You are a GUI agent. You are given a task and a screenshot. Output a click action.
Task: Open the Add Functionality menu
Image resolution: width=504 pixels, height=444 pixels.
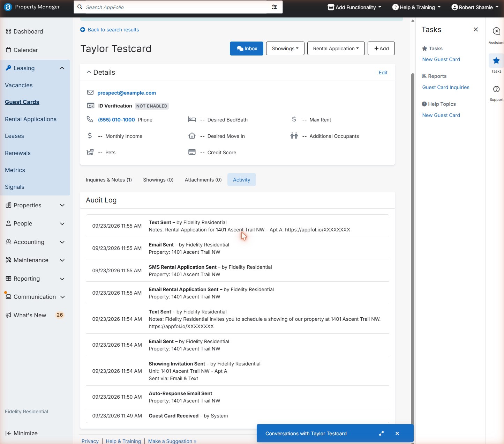(x=354, y=7)
